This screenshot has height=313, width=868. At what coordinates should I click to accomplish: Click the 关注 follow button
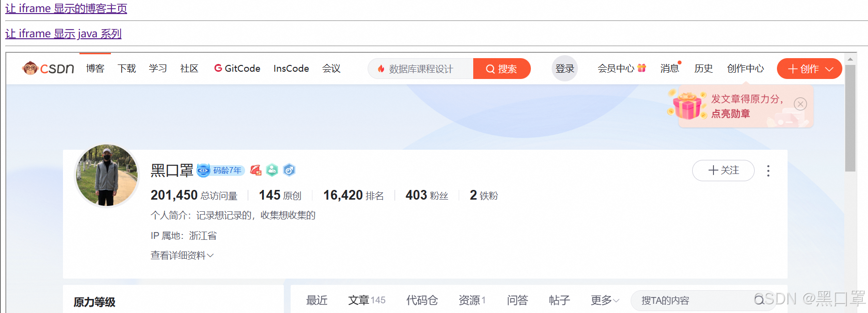723,171
